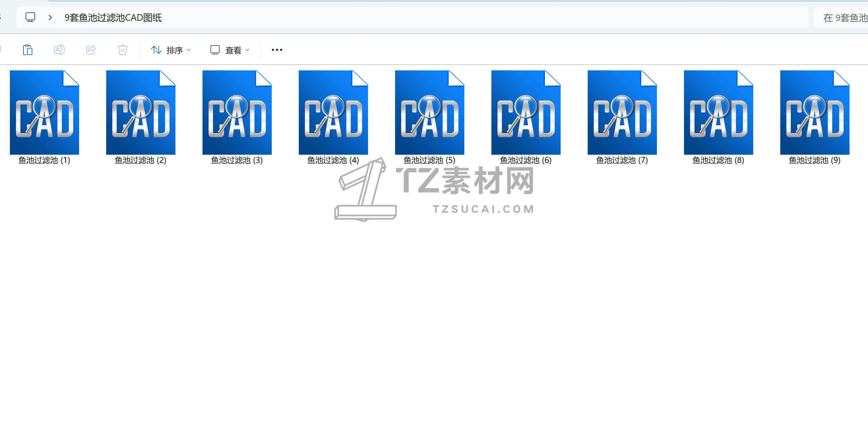Click the share arrow icon

pos(91,50)
